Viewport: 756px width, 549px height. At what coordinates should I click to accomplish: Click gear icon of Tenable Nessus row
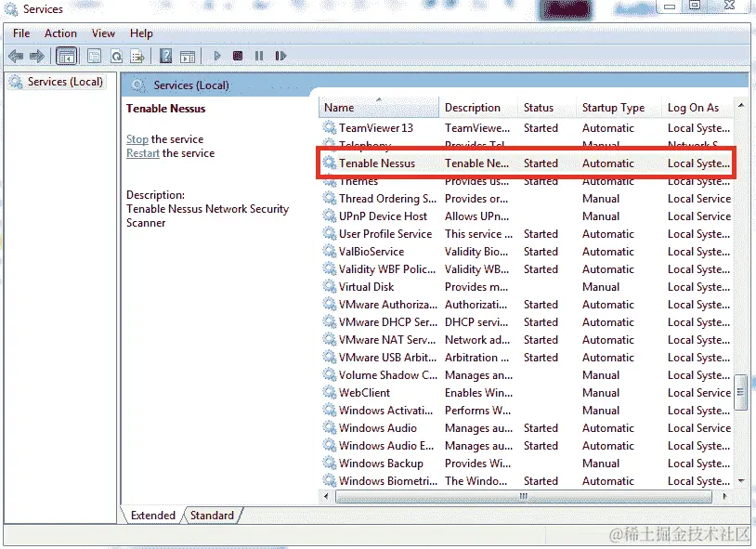(330, 163)
